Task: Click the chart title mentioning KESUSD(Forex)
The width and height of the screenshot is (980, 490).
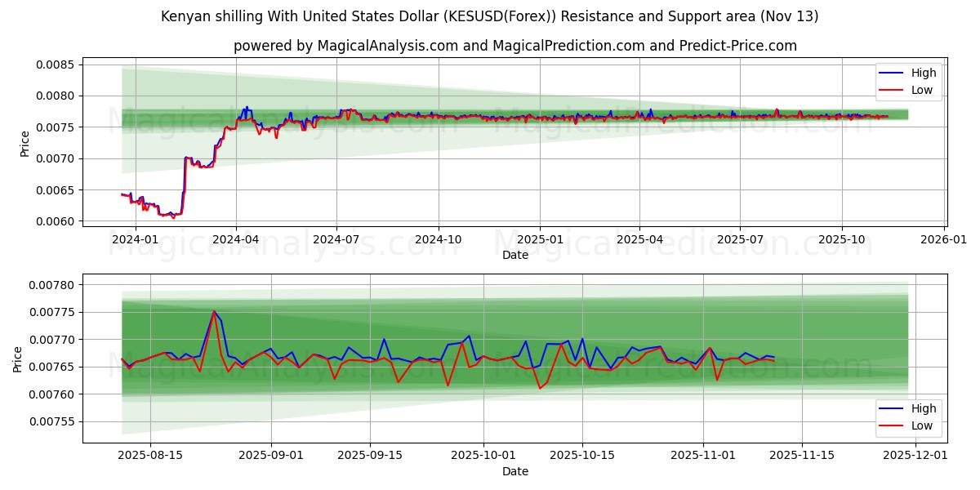Action: (490, 15)
